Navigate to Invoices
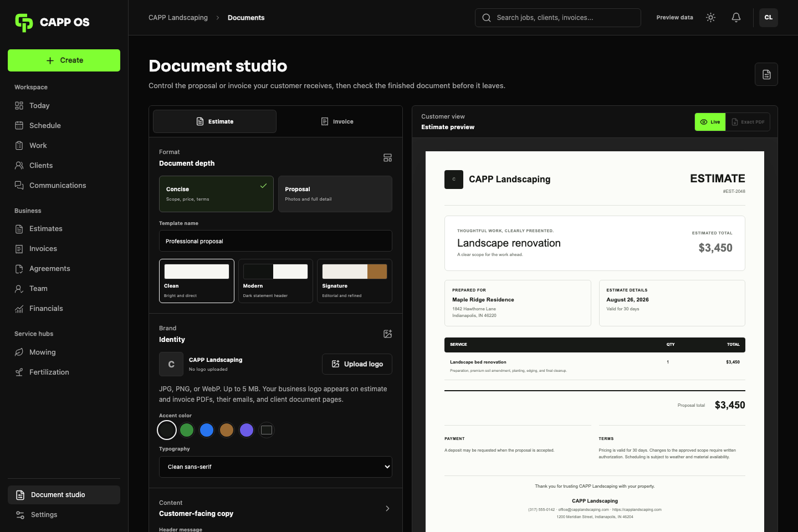Viewport: 798px width, 532px height. click(64, 249)
